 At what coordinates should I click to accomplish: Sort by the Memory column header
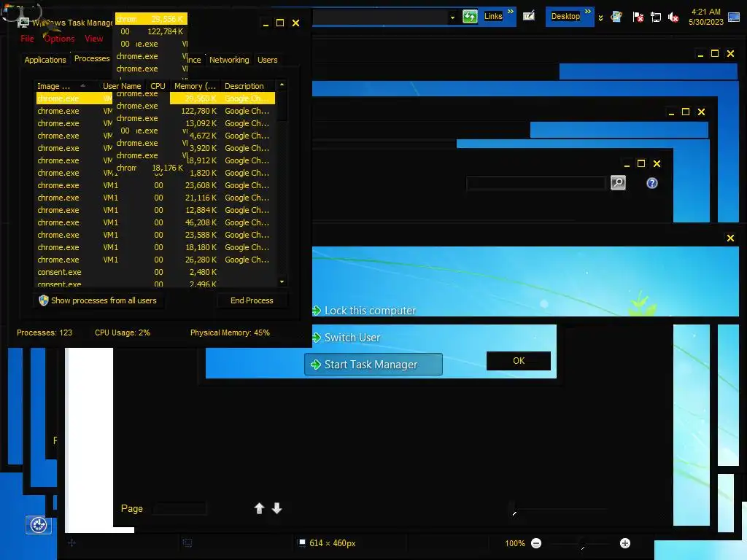click(195, 86)
